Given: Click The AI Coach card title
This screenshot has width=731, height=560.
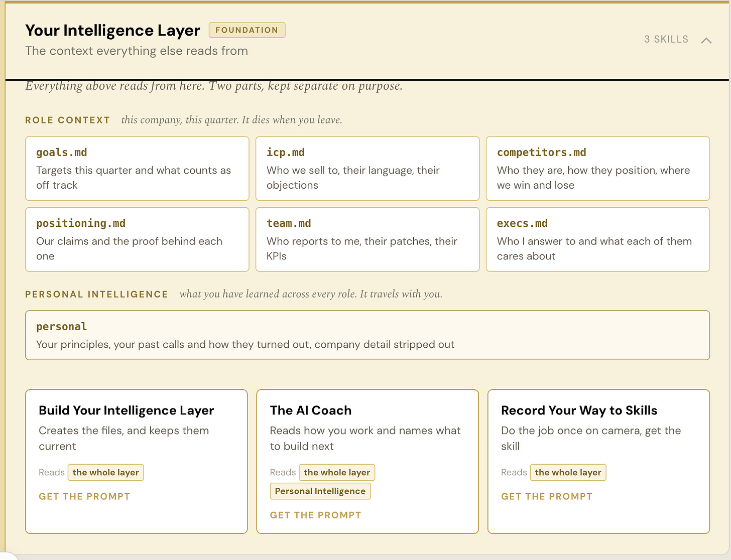Looking at the screenshot, I should [311, 410].
